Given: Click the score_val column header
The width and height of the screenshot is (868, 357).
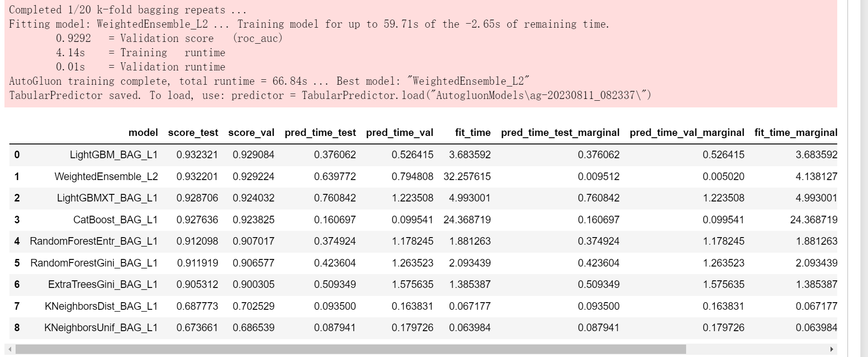Looking at the screenshot, I should pyautogui.click(x=251, y=133).
